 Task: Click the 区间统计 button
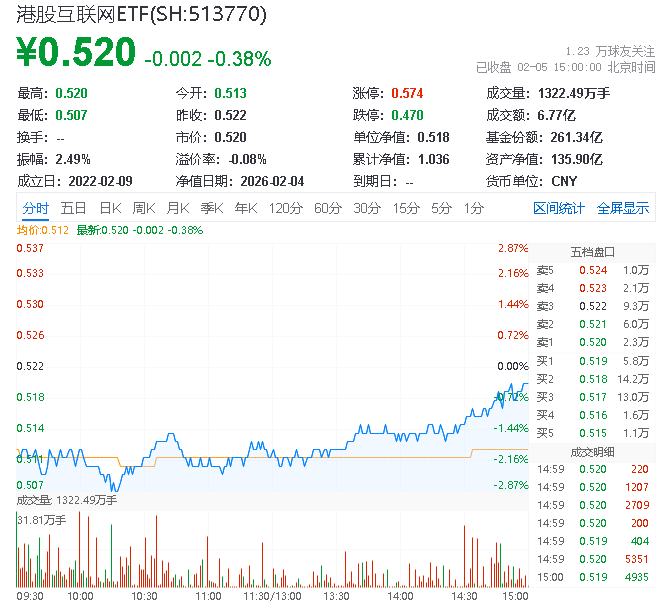pyautogui.click(x=559, y=208)
